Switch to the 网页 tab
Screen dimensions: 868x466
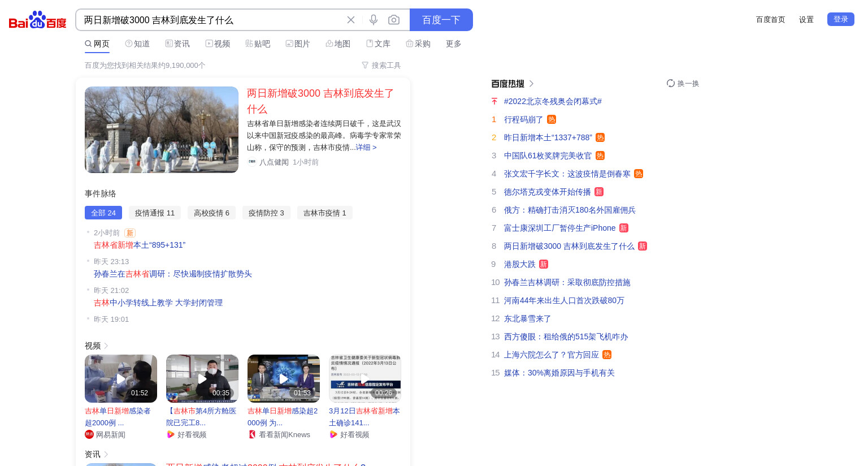tap(97, 44)
